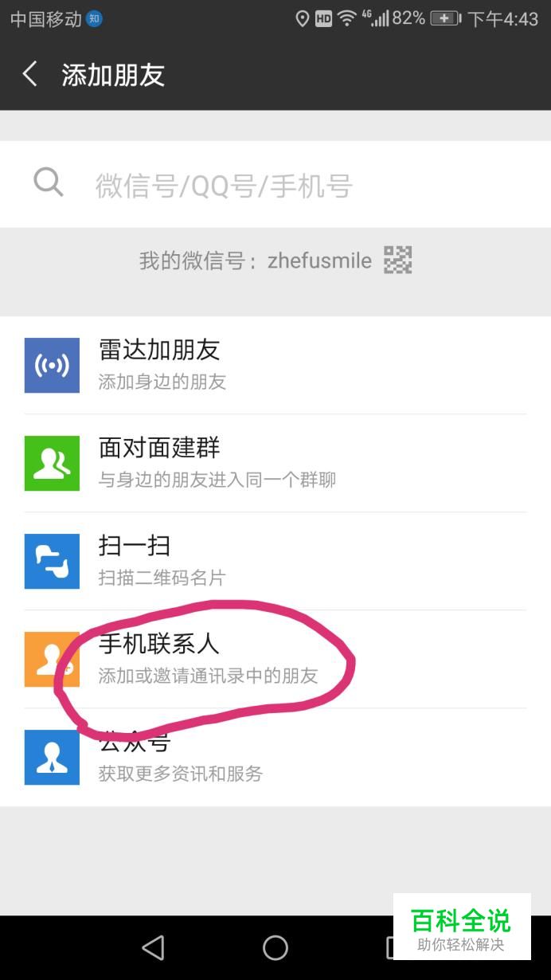Tap Android home circle button

click(275, 947)
